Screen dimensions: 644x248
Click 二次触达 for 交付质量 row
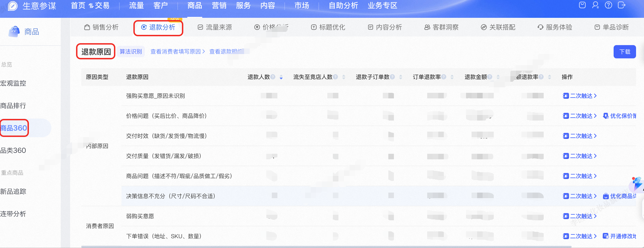click(580, 156)
